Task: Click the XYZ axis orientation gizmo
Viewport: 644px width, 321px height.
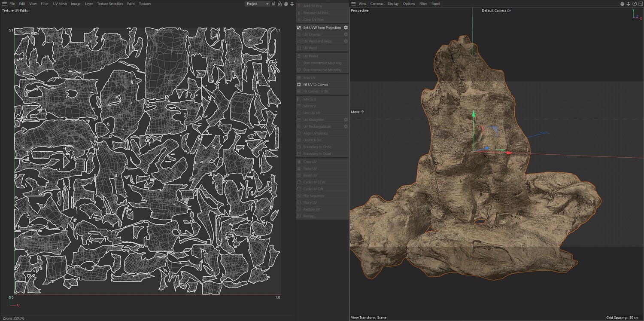Action: [636, 15]
